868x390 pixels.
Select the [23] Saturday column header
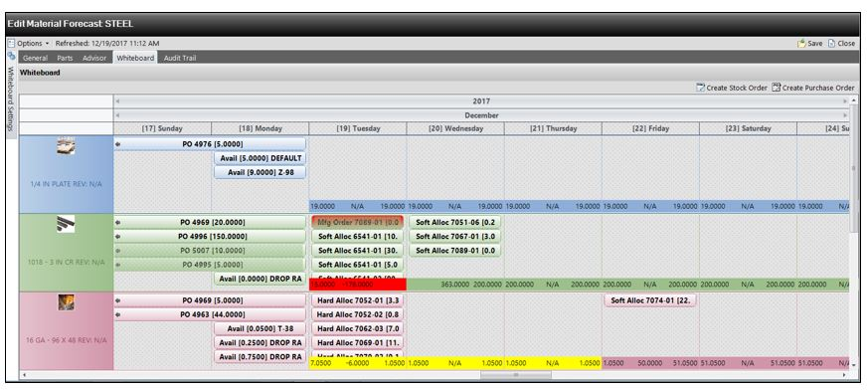tap(748, 128)
